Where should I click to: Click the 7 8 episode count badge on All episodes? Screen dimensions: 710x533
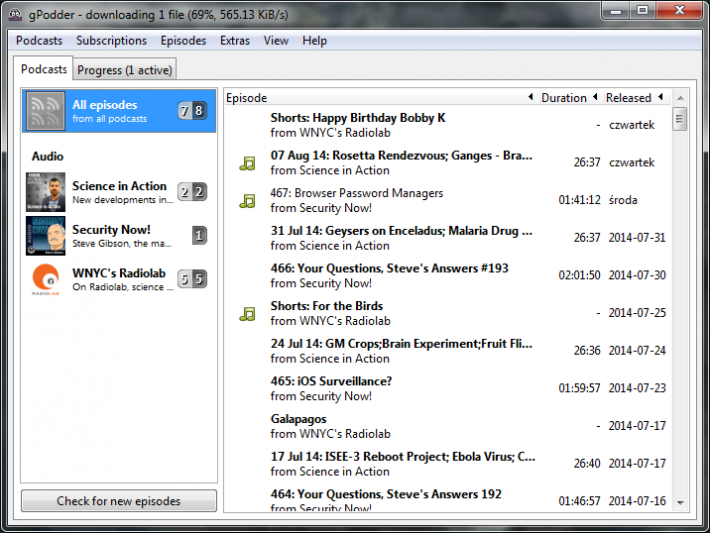point(192,110)
